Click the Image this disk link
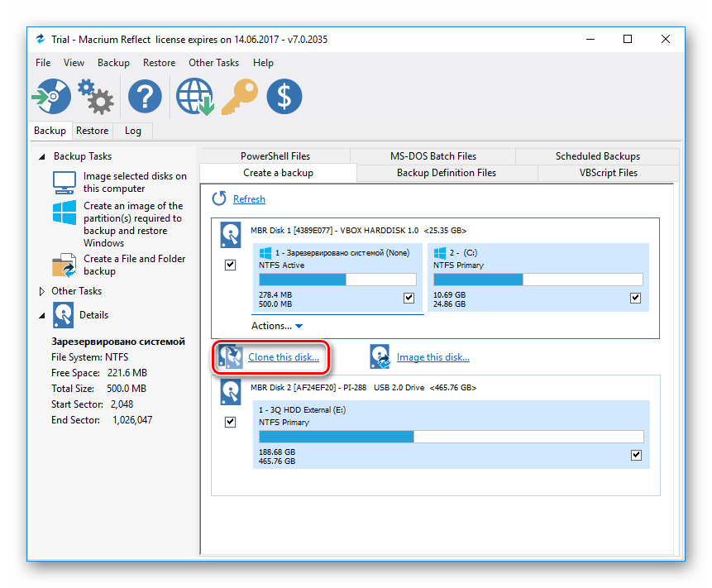 [x=432, y=357]
